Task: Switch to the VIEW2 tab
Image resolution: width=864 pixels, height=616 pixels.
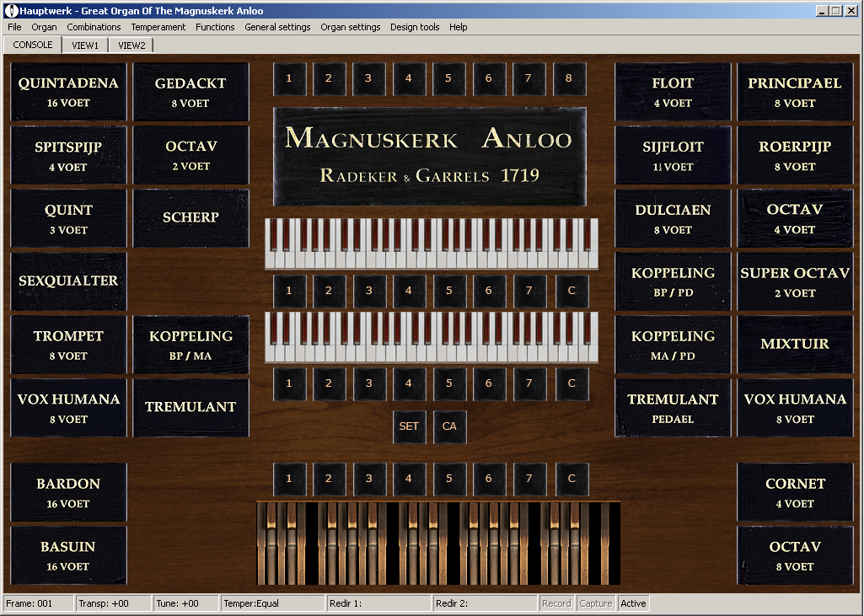Action: (131, 46)
